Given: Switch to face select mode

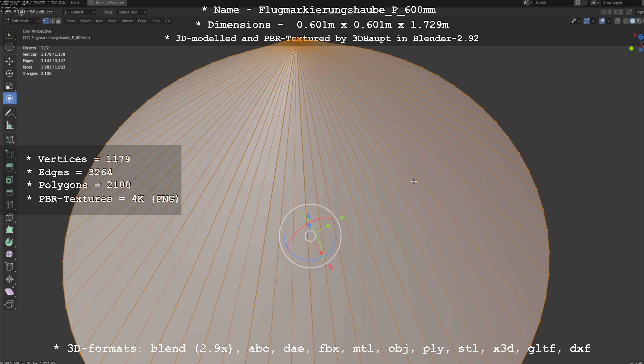Looking at the screenshot, I should (58, 21).
